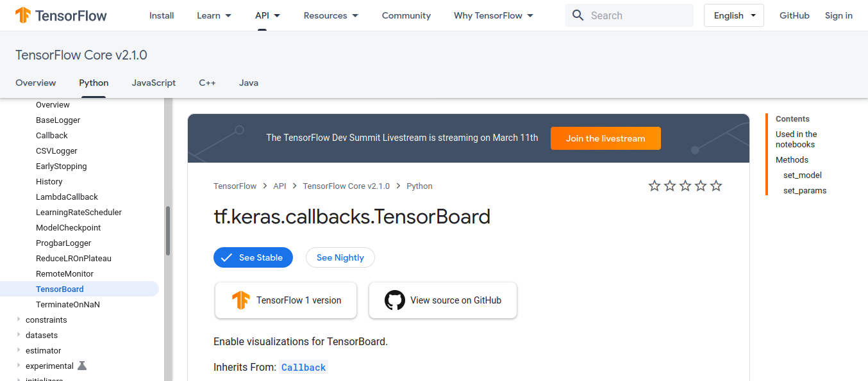
Task: Click the Join the livestream button
Action: coord(605,138)
